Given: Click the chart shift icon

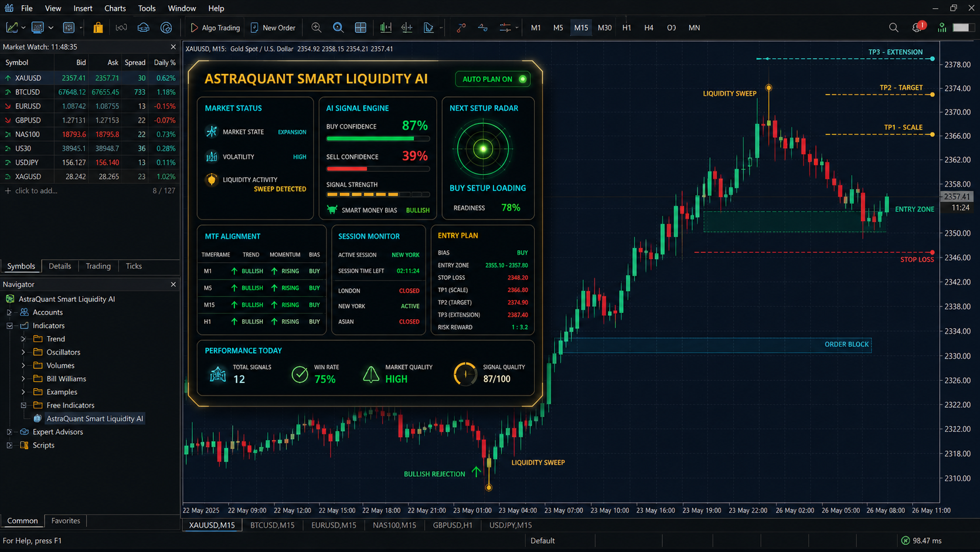Looking at the screenshot, I should [x=407, y=28].
